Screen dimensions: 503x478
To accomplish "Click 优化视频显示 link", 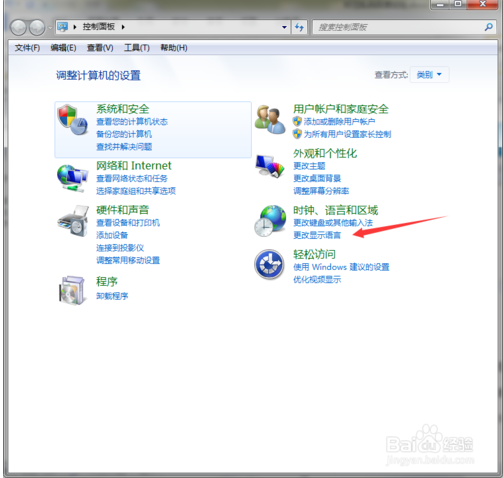I will pyautogui.click(x=317, y=280).
